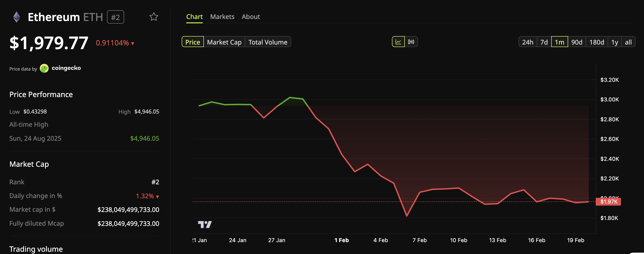Click the #2 rank badge next to ETH
Screen dimensions: 644x254
click(115, 17)
